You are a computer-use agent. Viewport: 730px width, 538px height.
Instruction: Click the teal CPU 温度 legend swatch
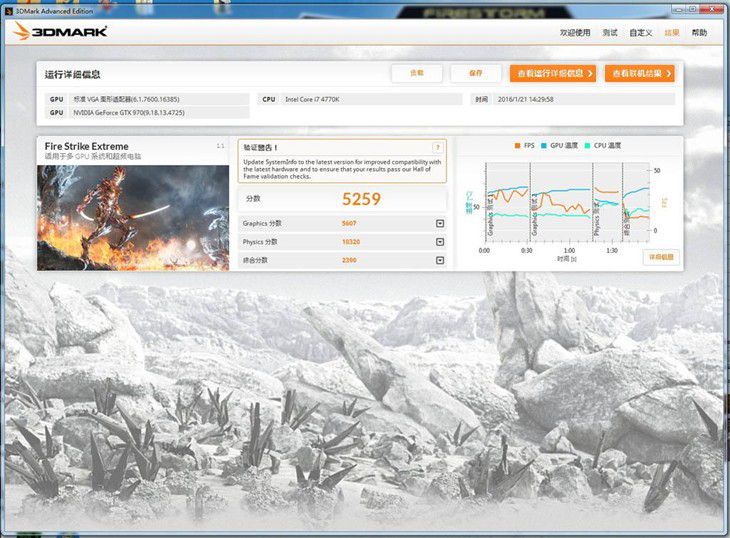[x=587, y=146]
